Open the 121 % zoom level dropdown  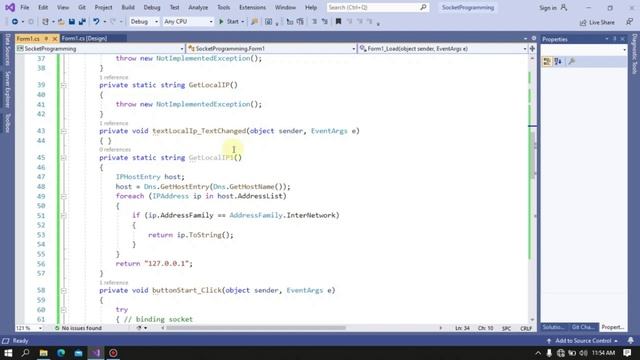tap(40, 328)
